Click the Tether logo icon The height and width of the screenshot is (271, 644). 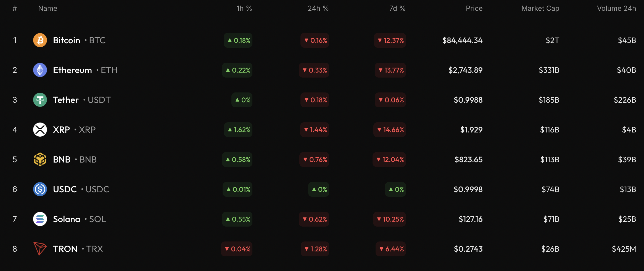pyautogui.click(x=40, y=100)
